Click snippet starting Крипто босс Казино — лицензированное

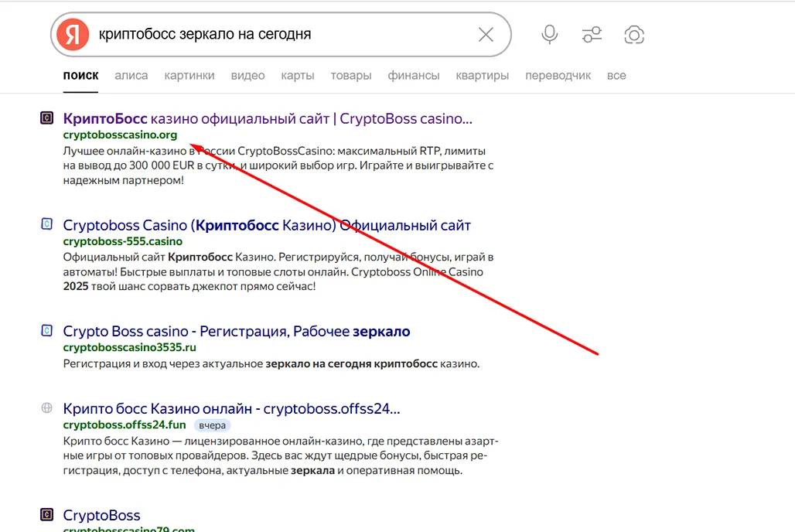click(281, 455)
